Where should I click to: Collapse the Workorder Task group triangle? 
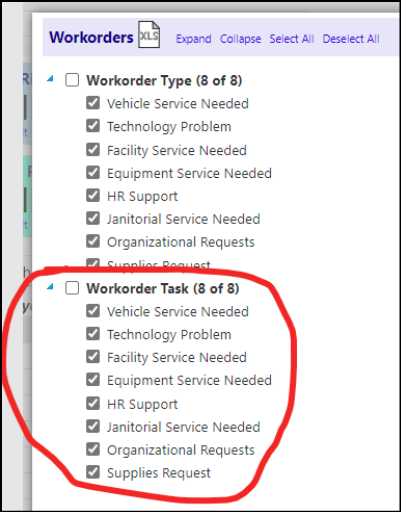tap(50, 287)
